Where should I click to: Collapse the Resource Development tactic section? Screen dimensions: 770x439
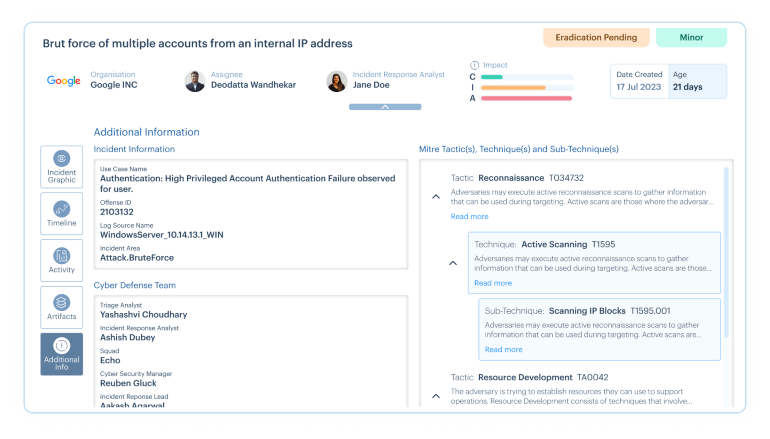pos(435,395)
